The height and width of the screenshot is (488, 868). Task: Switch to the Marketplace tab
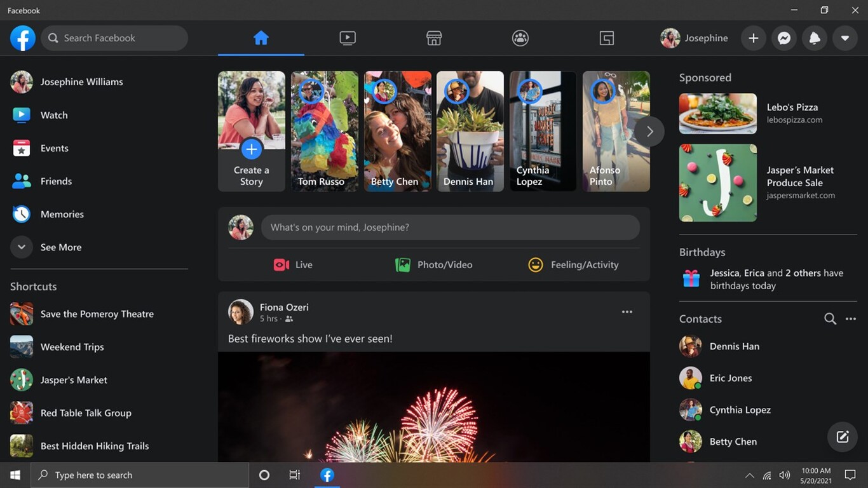point(433,37)
